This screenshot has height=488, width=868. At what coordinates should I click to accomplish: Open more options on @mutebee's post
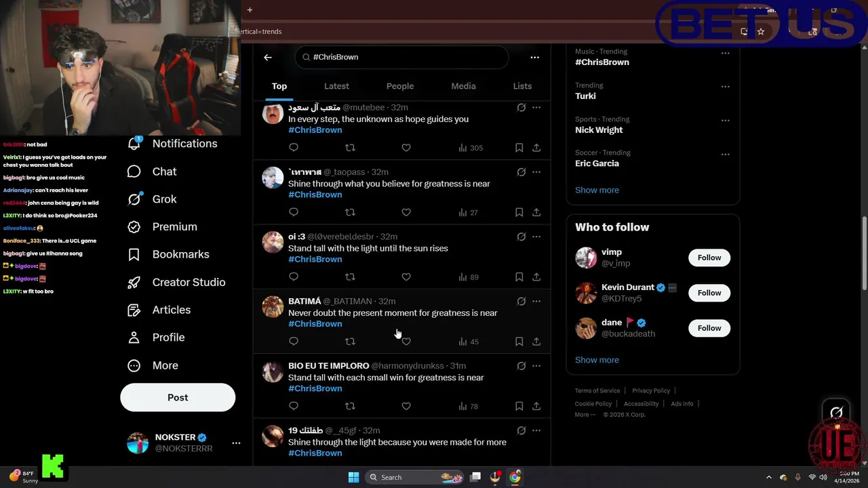point(536,108)
